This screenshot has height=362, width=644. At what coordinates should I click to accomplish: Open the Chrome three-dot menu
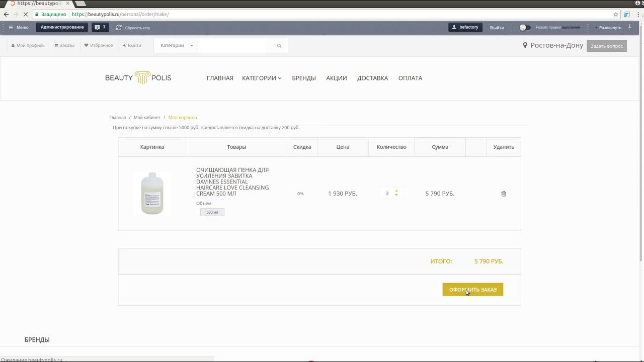[x=638, y=15]
